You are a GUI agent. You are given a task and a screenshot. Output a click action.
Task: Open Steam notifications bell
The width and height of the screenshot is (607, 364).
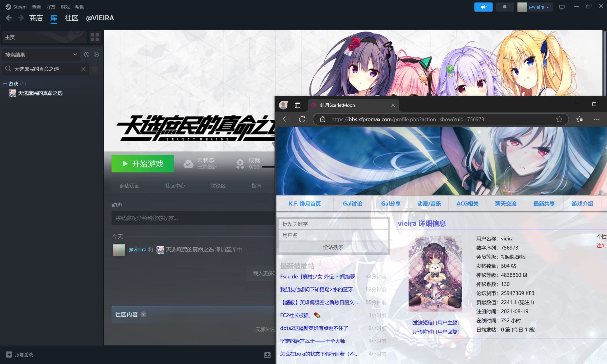tap(504, 7)
